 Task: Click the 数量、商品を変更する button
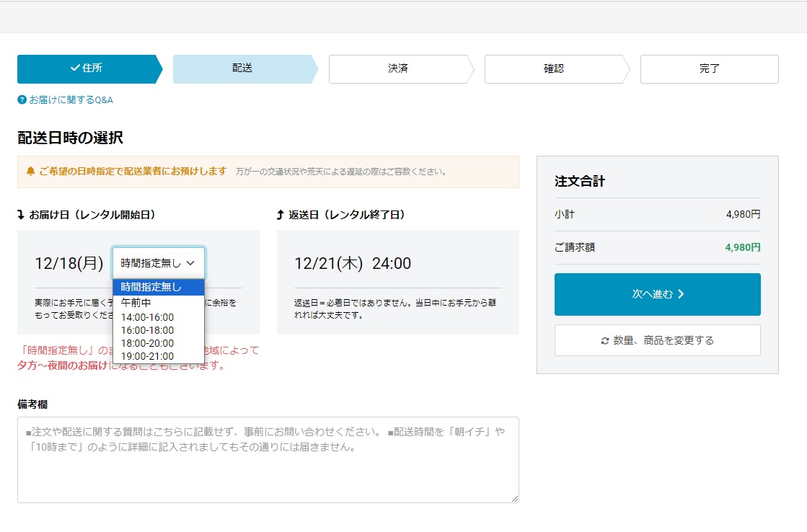tap(657, 340)
